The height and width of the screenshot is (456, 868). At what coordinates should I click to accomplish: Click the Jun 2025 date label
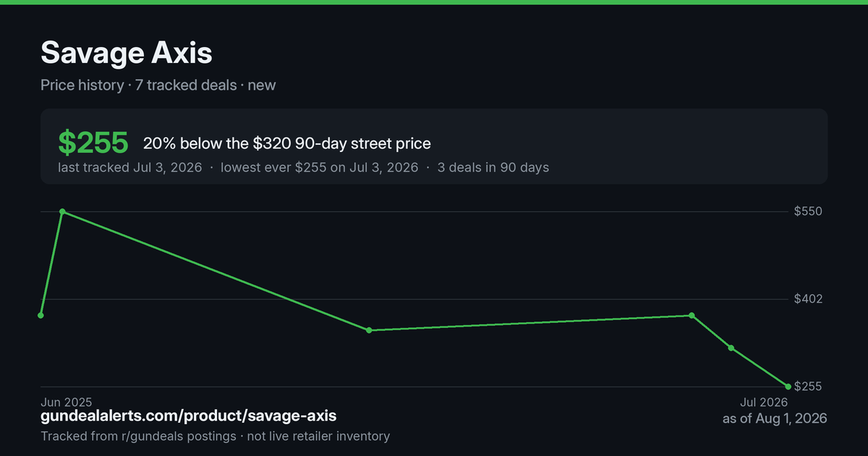click(66, 402)
